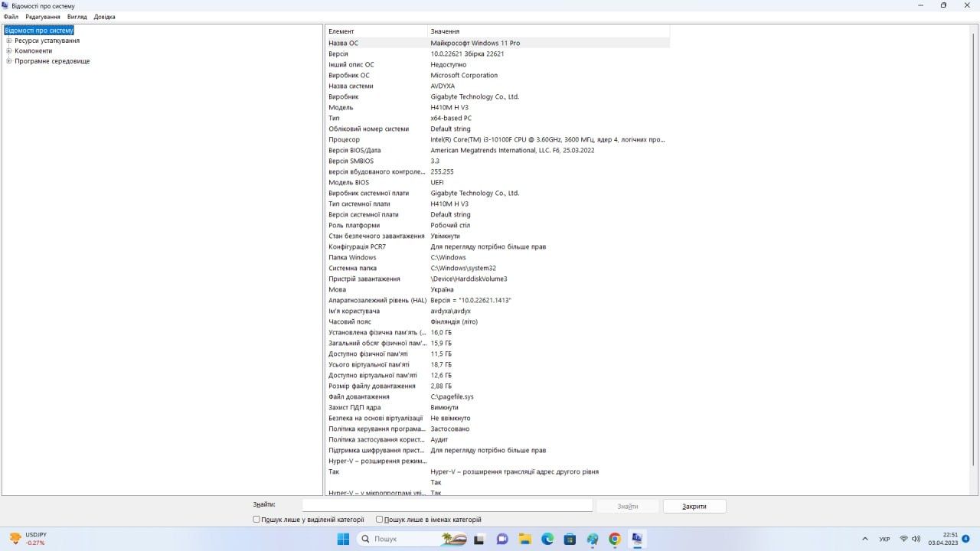Screen dimensions: 980x551
Task: Click the Часовий пояс row label
Action: click(350, 321)
